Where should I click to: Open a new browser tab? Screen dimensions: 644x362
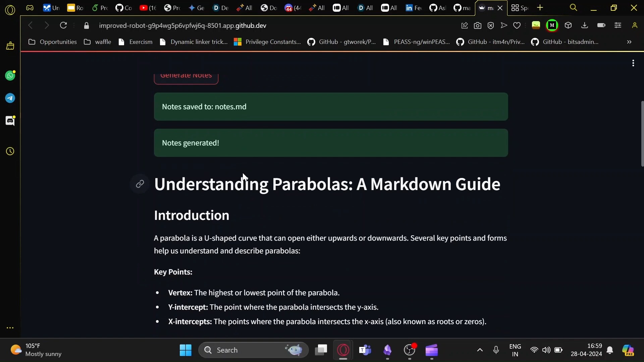tap(540, 8)
